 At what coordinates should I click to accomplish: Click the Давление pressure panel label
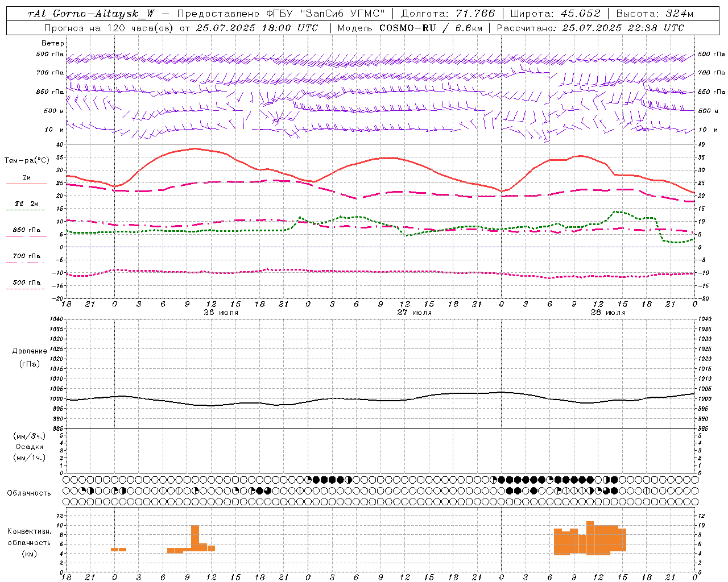click(30, 351)
